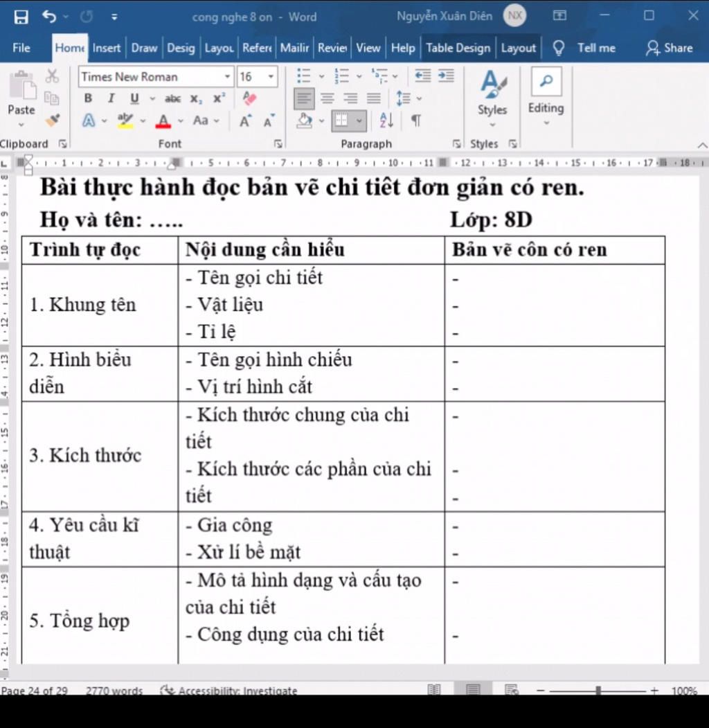Toggle Italic formatting
Image resolution: width=709 pixels, height=728 pixels.
point(111,98)
